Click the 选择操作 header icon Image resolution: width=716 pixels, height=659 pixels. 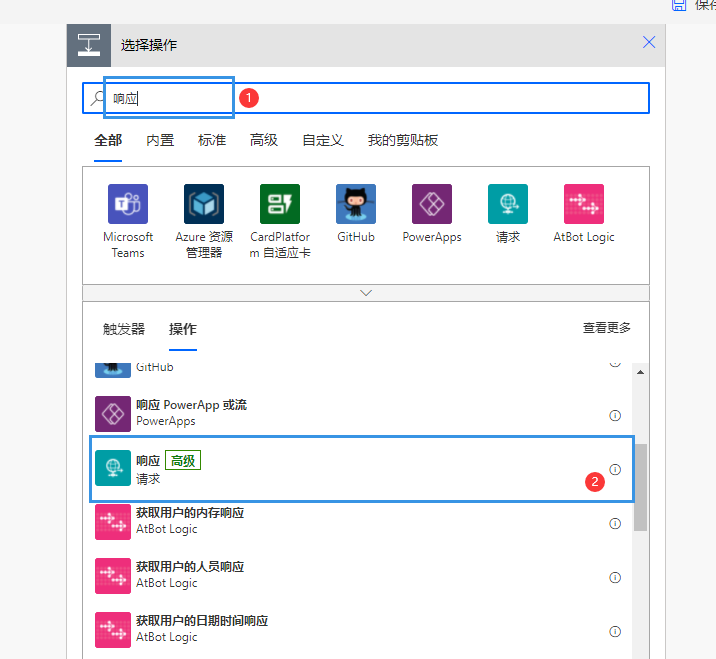[89, 45]
